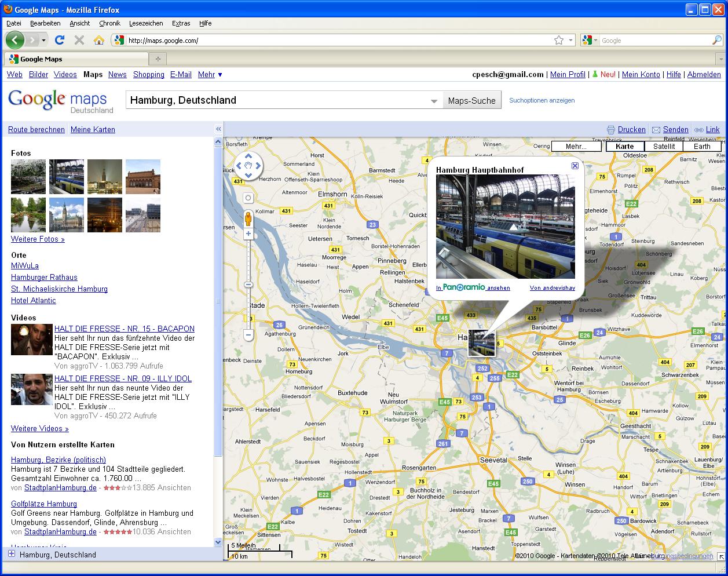728x576 pixels.
Task: Open the Mehr... map layers dropdown
Action: tap(576, 146)
